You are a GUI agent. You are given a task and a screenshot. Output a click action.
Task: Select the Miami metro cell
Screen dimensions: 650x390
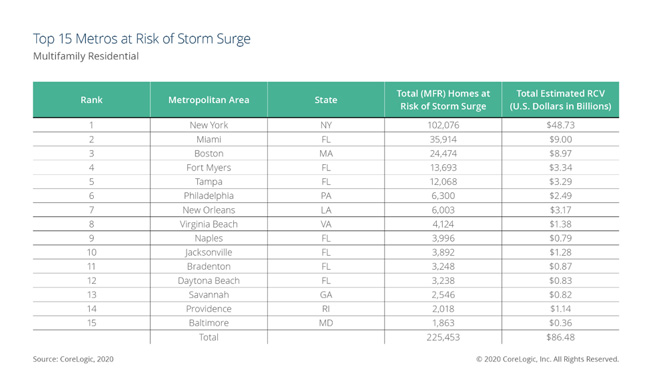209,139
